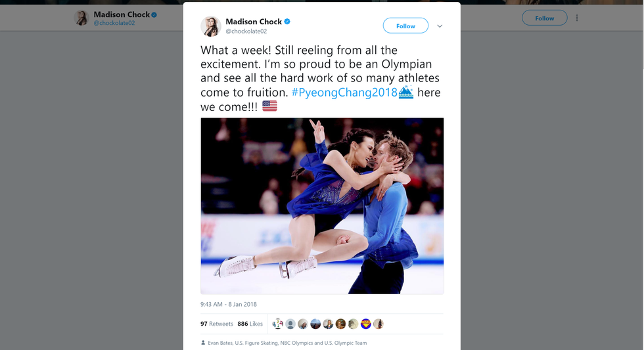The height and width of the screenshot is (350, 644).
Task: Toggle the Follow button in the profile header
Action: (x=544, y=18)
